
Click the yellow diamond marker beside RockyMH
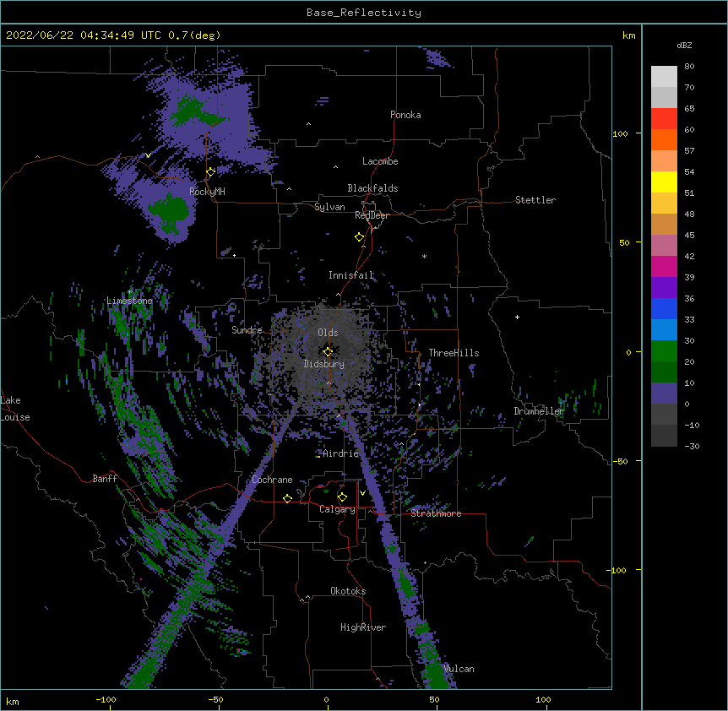click(x=210, y=172)
